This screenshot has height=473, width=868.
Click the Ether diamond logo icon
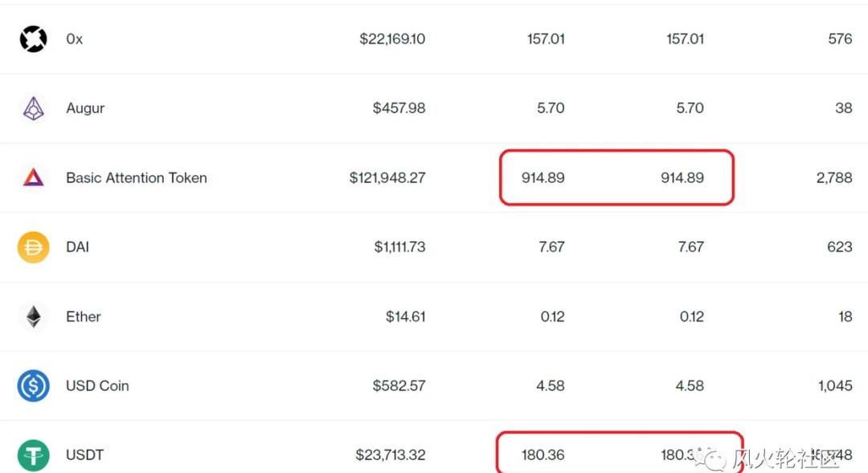[33, 316]
